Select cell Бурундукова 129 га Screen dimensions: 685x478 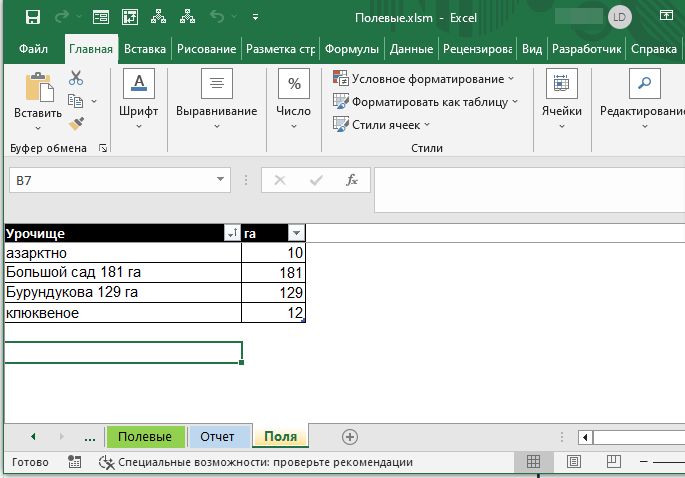[123, 292]
